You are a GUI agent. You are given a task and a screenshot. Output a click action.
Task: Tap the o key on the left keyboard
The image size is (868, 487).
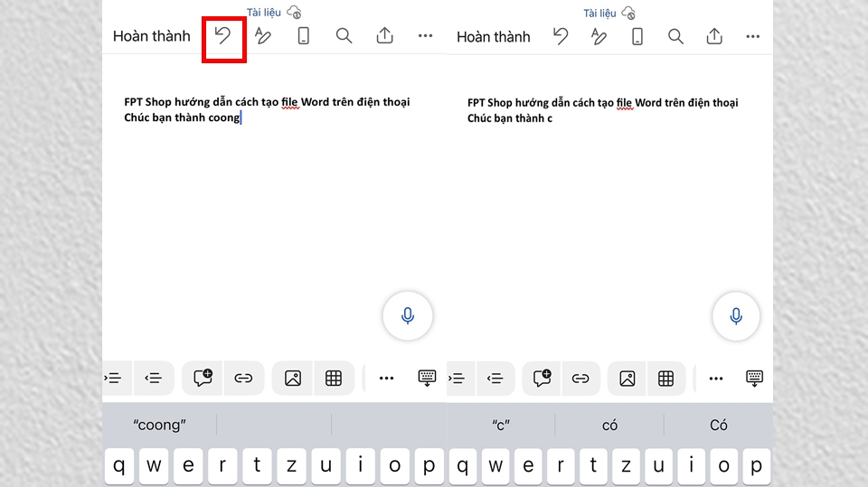tap(394, 466)
